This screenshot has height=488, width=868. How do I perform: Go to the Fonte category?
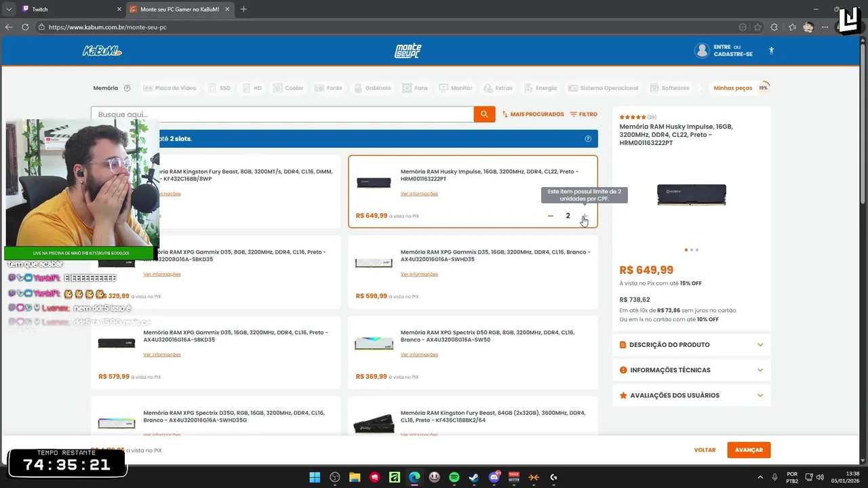[328, 88]
